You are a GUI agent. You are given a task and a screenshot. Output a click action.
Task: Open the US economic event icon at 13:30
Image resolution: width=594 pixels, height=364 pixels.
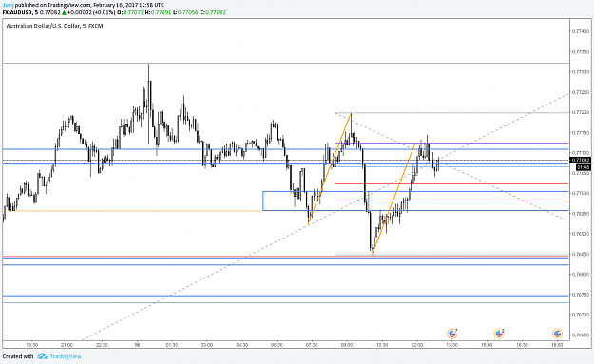click(452, 334)
